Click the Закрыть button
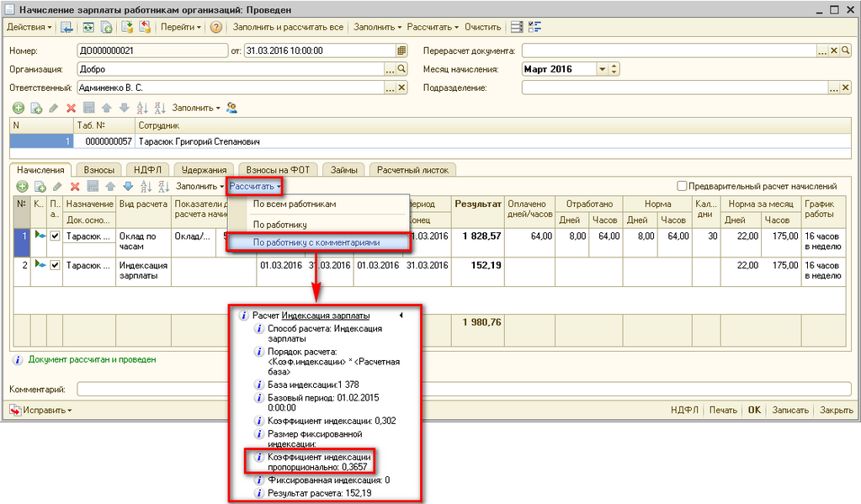The image size is (861, 504). (837, 410)
